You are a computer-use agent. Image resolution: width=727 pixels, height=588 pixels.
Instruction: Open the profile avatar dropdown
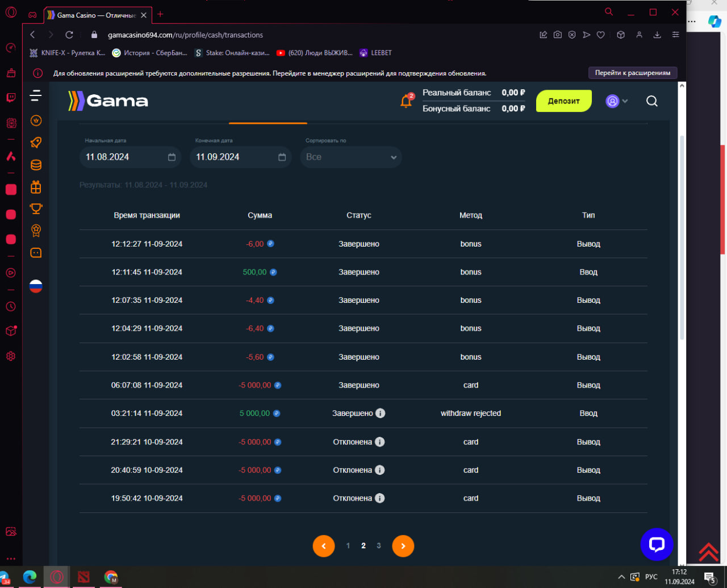tap(617, 101)
